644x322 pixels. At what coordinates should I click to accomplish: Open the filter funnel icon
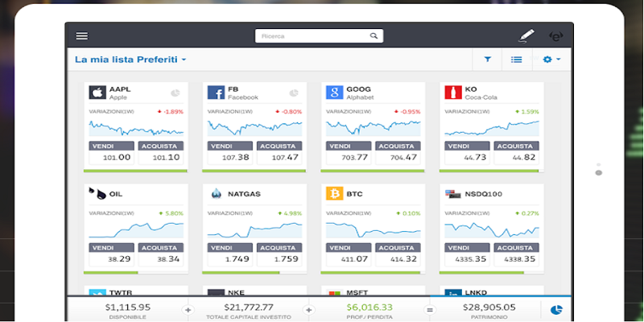pos(488,60)
